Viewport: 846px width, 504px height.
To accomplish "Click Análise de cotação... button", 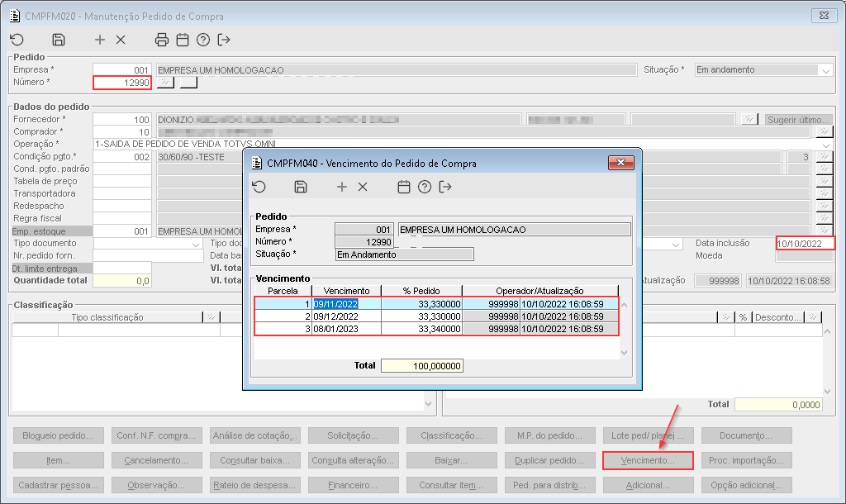I will tap(254, 435).
